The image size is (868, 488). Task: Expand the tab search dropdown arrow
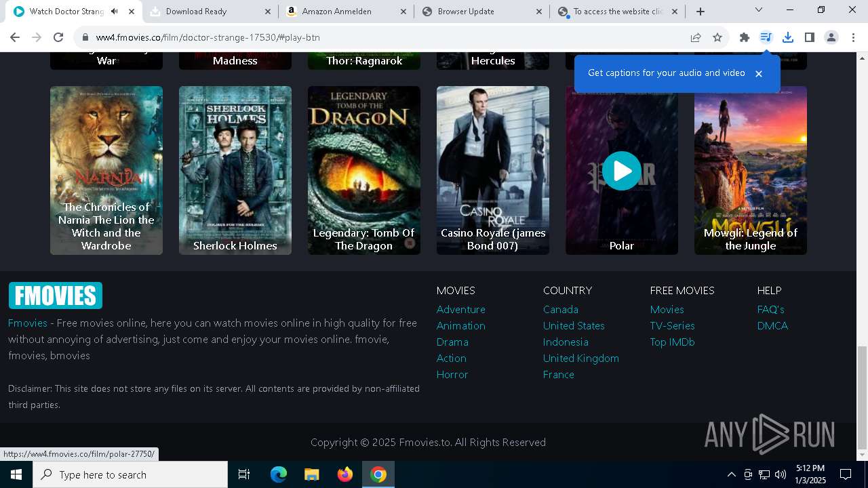(x=759, y=10)
